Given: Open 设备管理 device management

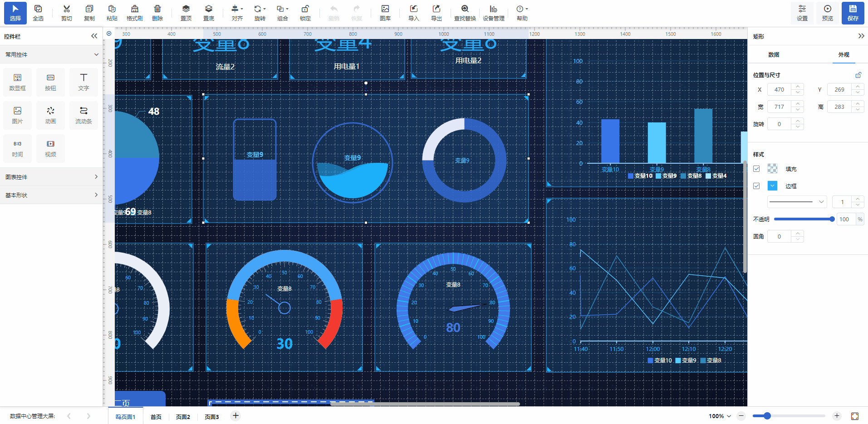Looking at the screenshot, I should point(494,13).
